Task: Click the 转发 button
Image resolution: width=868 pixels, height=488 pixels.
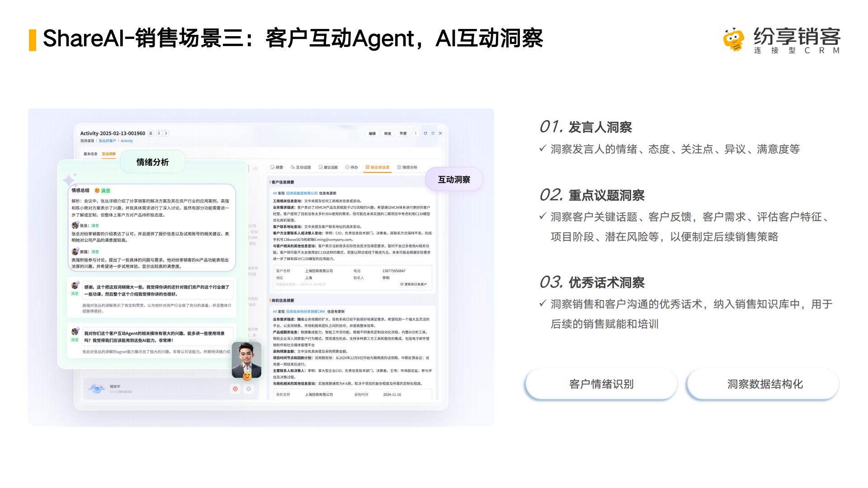Action: [x=387, y=133]
